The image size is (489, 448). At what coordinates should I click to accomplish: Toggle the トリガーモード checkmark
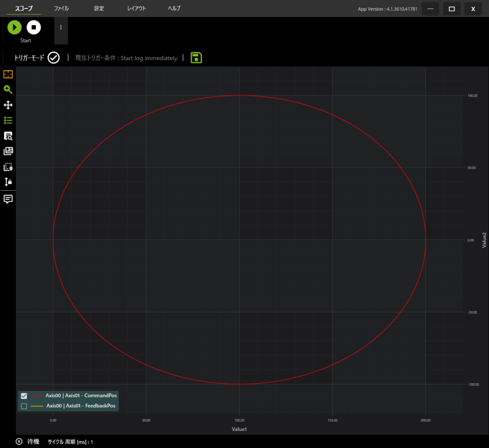pyautogui.click(x=53, y=58)
